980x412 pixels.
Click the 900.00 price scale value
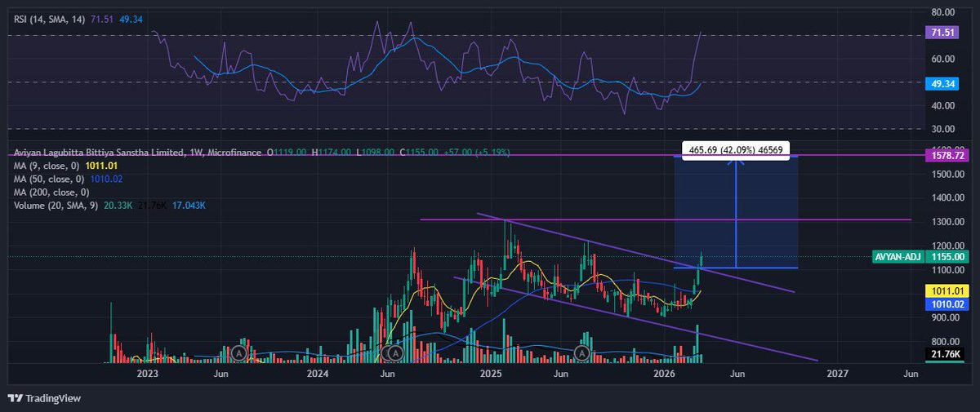(946, 318)
